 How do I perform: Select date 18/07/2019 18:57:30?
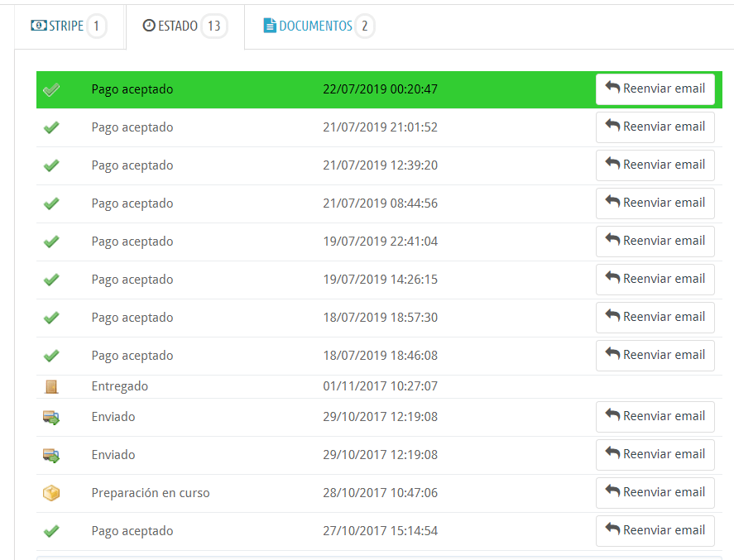pos(380,318)
